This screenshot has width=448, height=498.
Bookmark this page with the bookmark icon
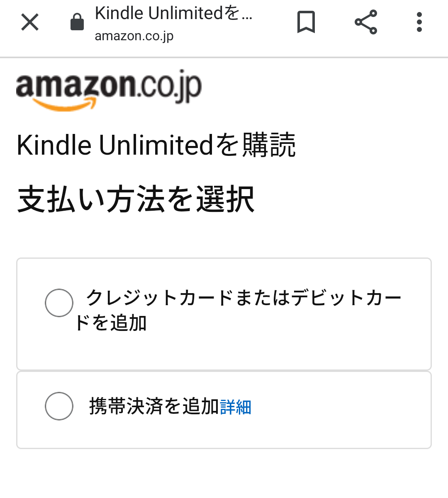306,22
